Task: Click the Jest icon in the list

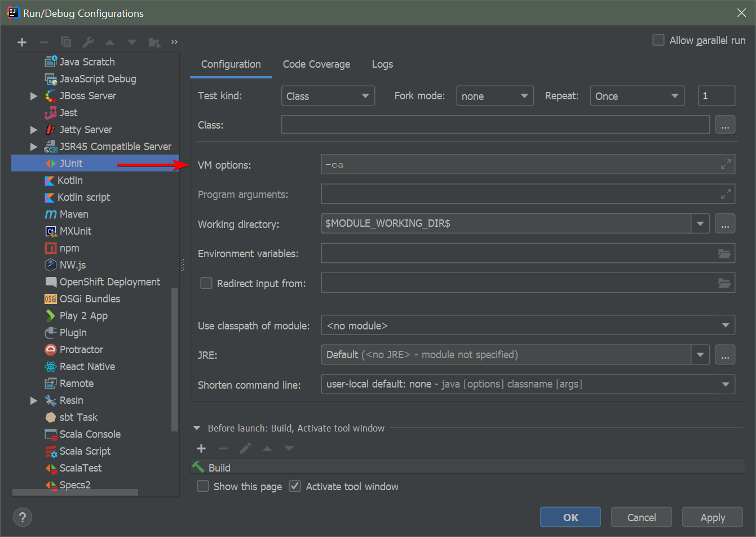Action: pos(51,113)
